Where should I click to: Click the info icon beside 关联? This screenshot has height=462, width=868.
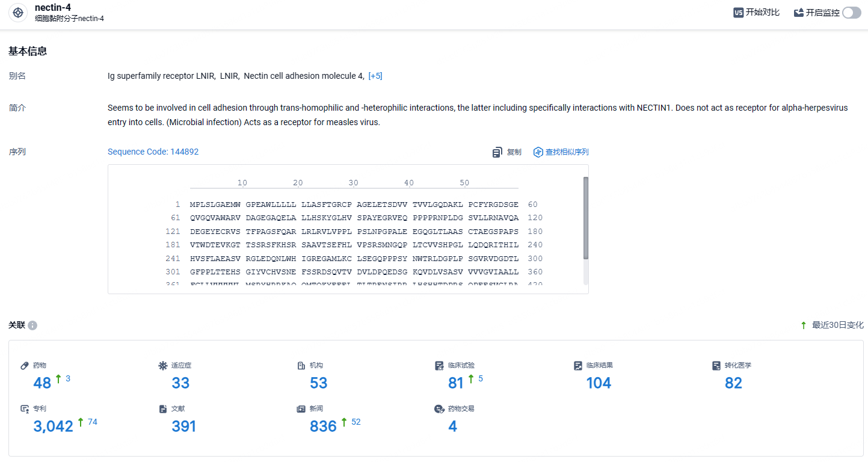point(32,325)
